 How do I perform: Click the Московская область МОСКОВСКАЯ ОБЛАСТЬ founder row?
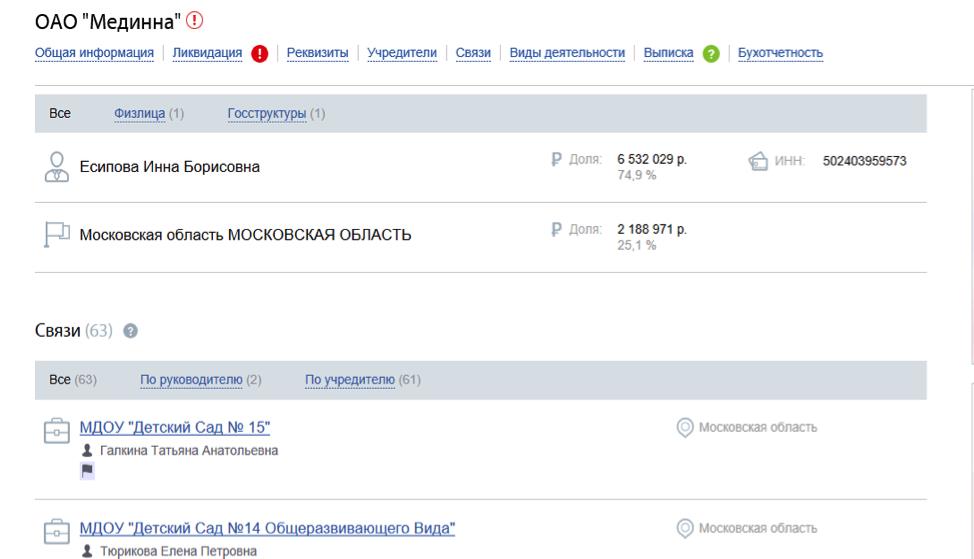[481, 237]
